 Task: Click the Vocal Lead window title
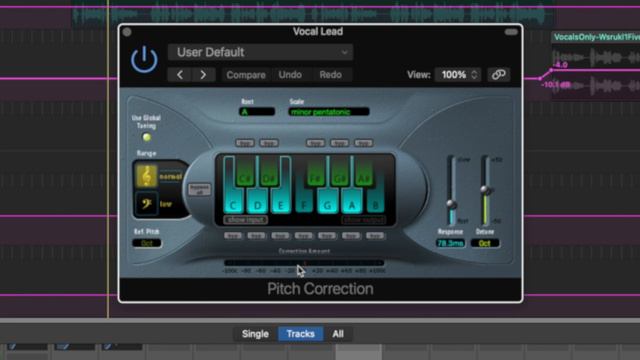click(x=318, y=31)
